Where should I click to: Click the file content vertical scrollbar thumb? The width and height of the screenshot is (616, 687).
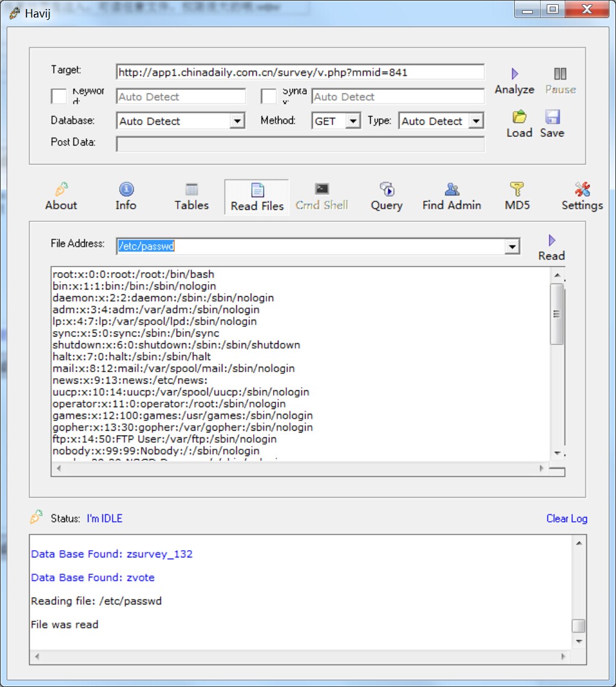coord(557,314)
